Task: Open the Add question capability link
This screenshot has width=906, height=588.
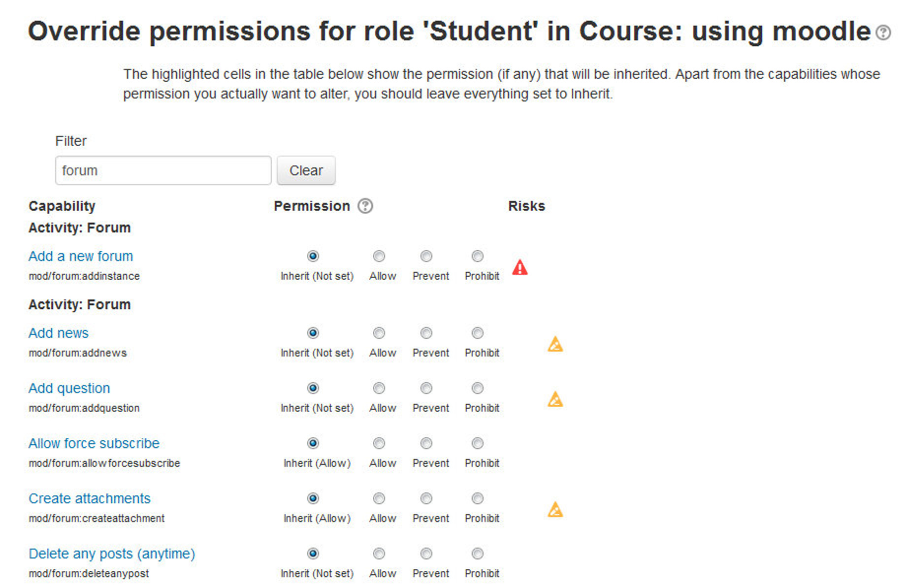Action: [69, 388]
